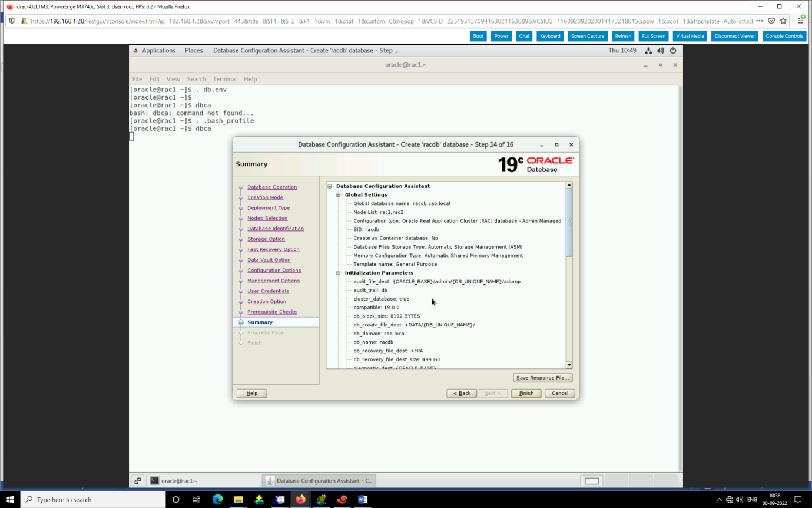This screenshot has height=508, width=812.
Task: Open the page actions three-dot menu
Action: (759, 21)
